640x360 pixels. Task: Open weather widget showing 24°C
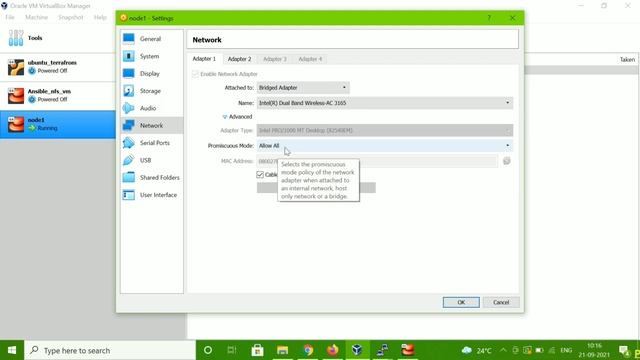(x=477, y=351)
